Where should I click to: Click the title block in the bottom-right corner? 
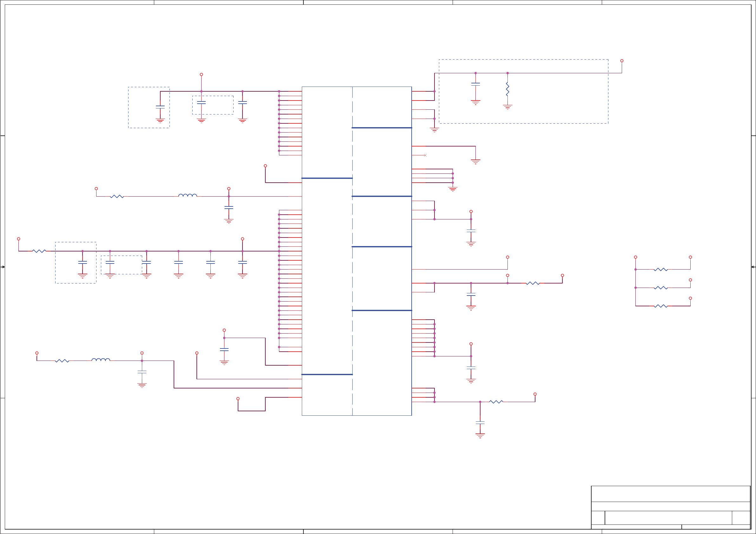(x=670, y=507)
